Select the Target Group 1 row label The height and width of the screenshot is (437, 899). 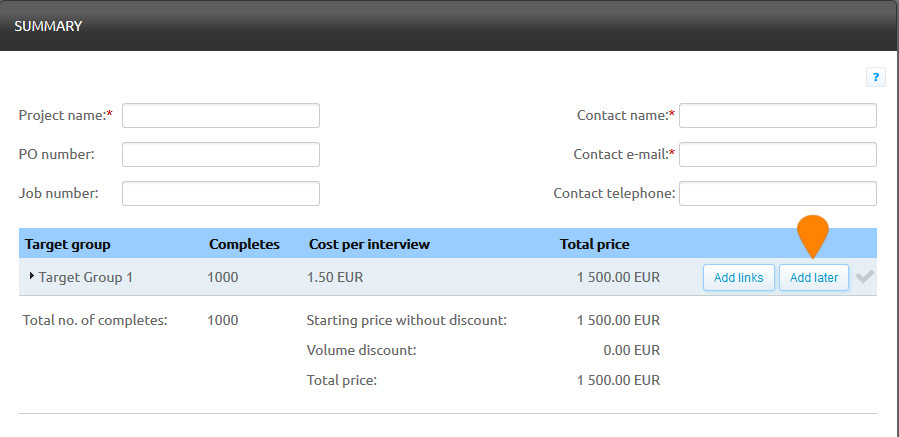coord(86,277)
